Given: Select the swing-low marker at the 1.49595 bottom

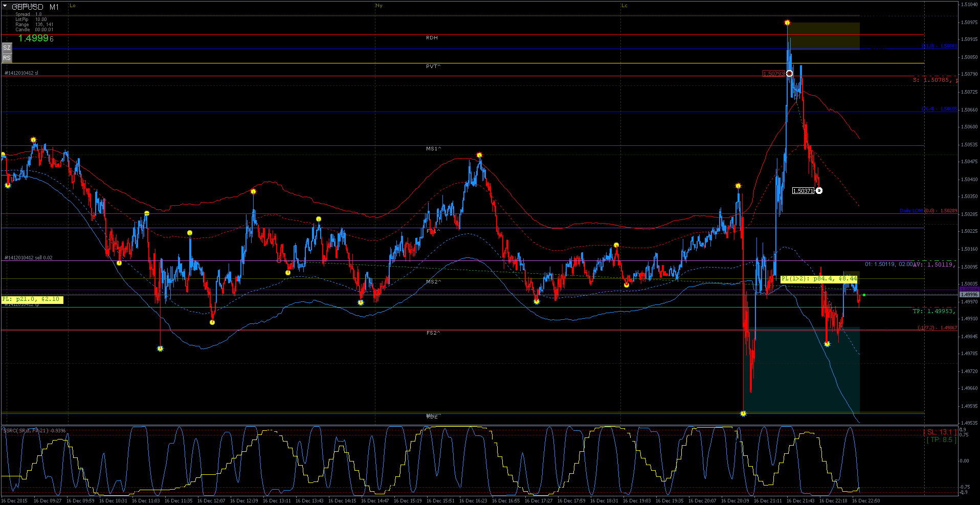Looking at the screenshot, I should click(743, 413).
